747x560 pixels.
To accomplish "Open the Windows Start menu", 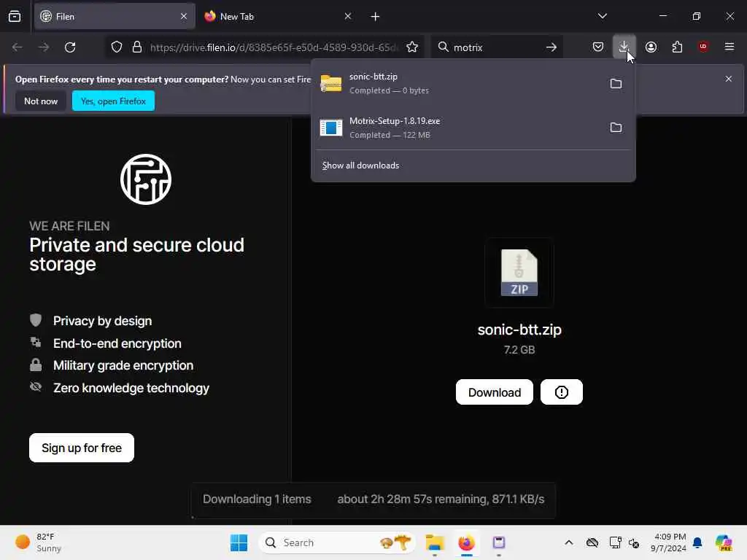I will click(x=239, y=542).
